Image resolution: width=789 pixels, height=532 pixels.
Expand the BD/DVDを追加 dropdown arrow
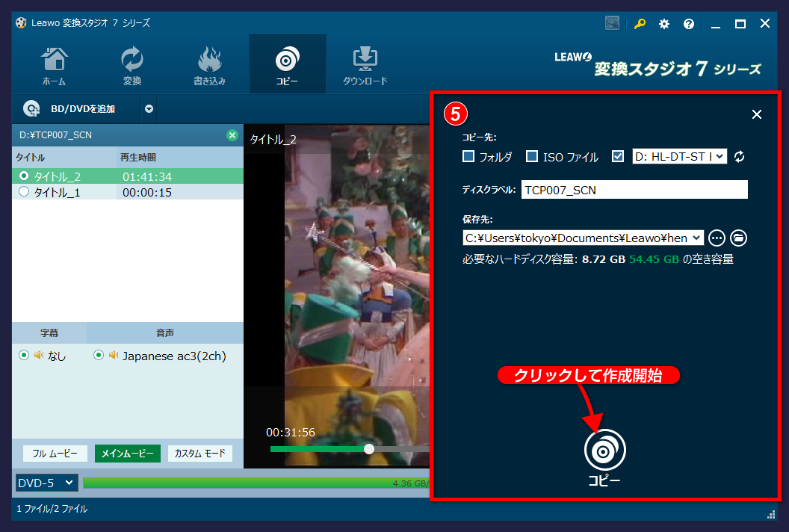click(x=149, y=108)
